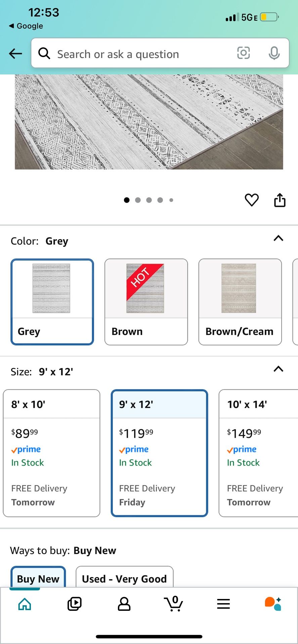Image resolution: width=298 pixels, height=644 pixels.
Task: Choose the Buy New option
Action: 38,578
